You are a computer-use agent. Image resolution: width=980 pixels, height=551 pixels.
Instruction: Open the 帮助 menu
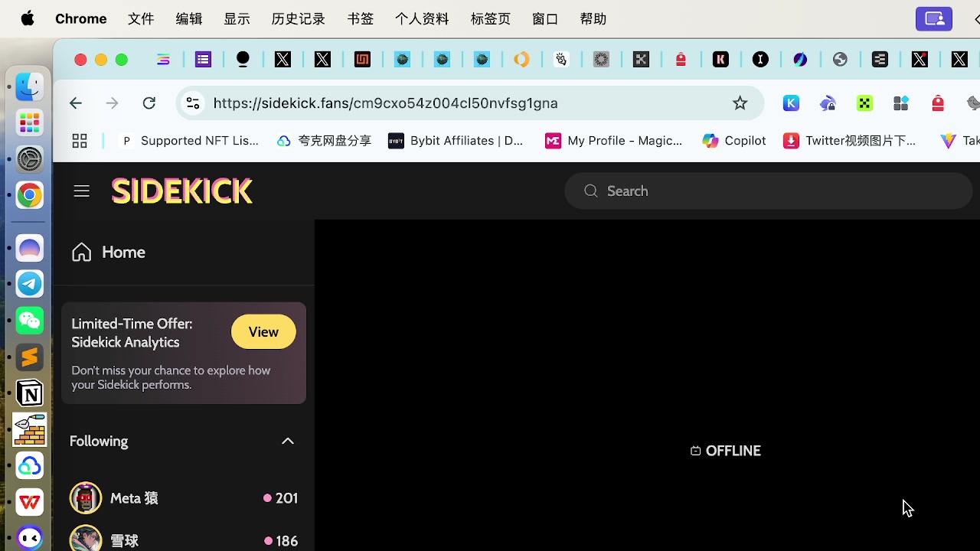coord(593,18)
